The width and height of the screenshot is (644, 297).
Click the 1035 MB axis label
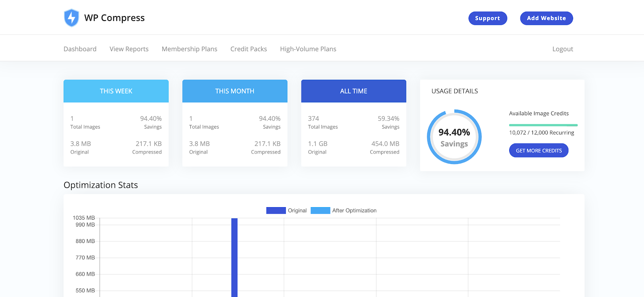tap(84, 218)
